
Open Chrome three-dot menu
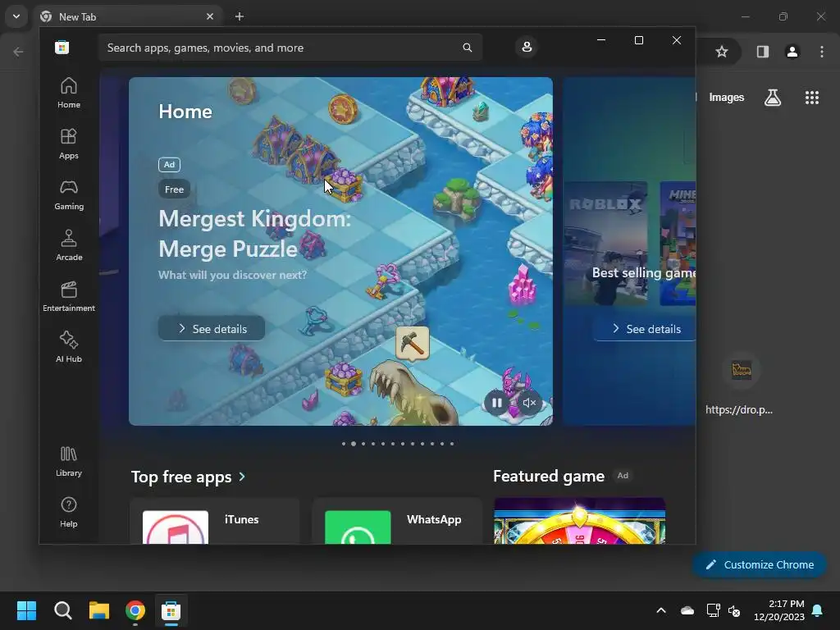pos(822,52)
